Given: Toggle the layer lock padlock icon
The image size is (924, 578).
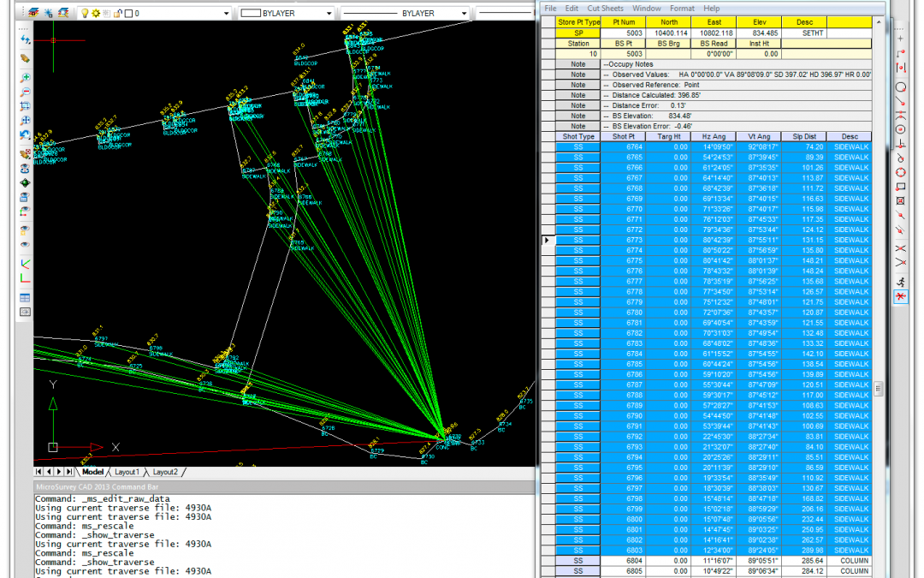Looking at the screenshot, I should coord(117,14).
